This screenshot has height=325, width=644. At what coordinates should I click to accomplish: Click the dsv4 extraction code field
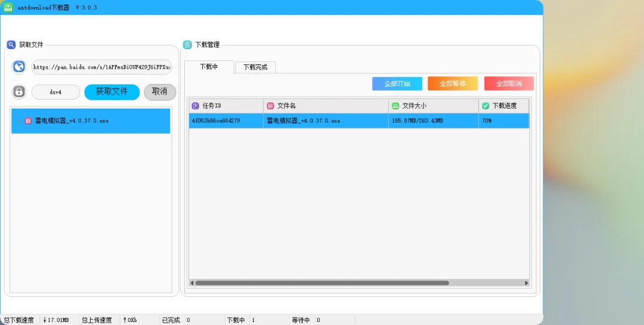pos(55,92)
